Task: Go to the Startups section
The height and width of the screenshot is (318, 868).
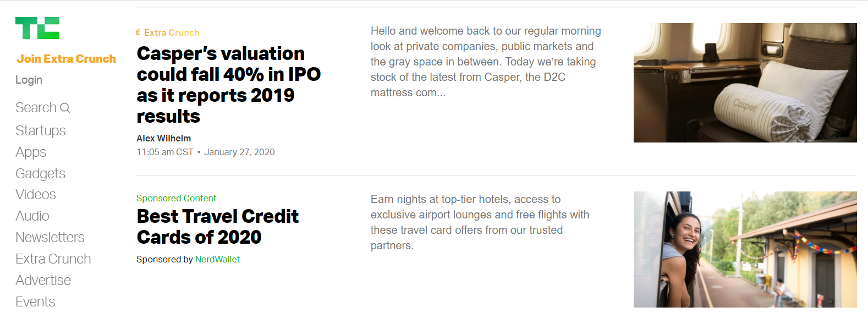Action: click(x=41, y=130)
